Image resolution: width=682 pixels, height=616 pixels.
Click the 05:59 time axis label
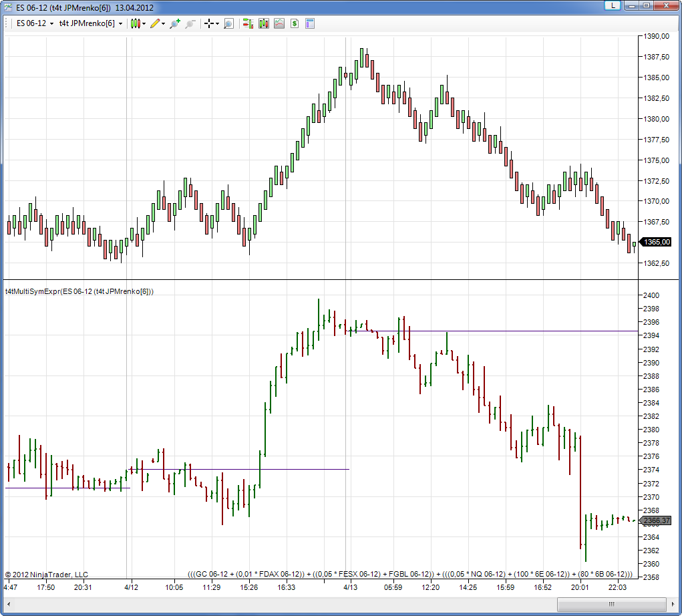click(393, 587)
